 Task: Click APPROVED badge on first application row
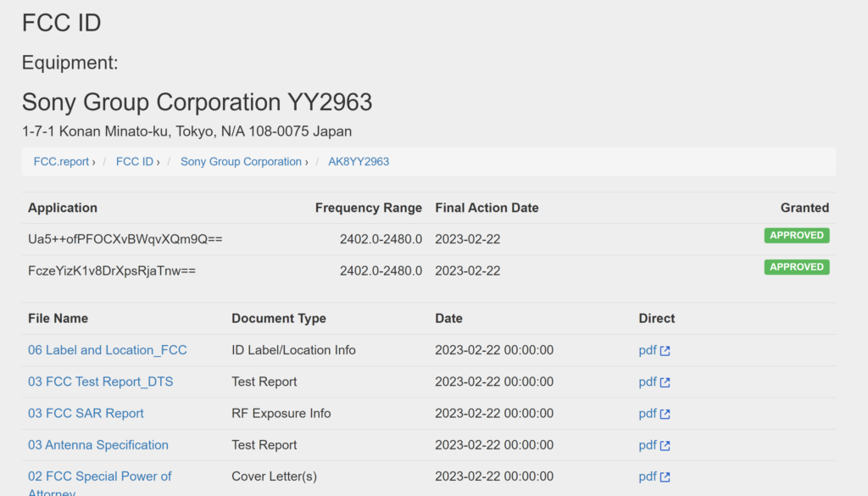coord(796,236)
